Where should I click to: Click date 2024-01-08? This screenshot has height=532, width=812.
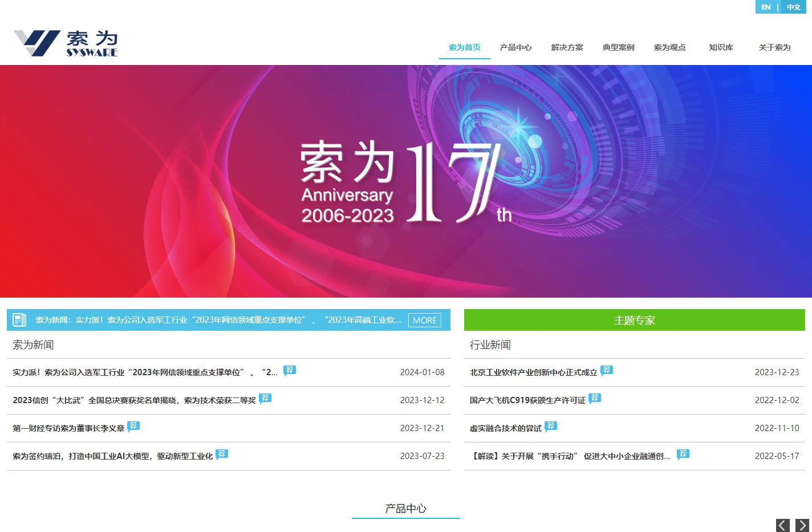pyautogui.click(x=422, y=372)
